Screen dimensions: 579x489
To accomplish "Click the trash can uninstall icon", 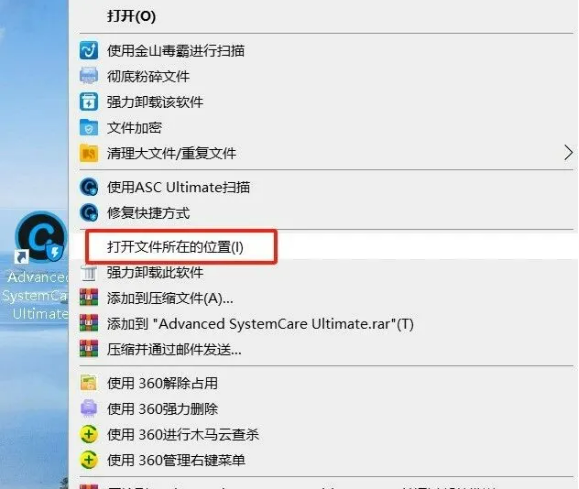I will point(89,274).
